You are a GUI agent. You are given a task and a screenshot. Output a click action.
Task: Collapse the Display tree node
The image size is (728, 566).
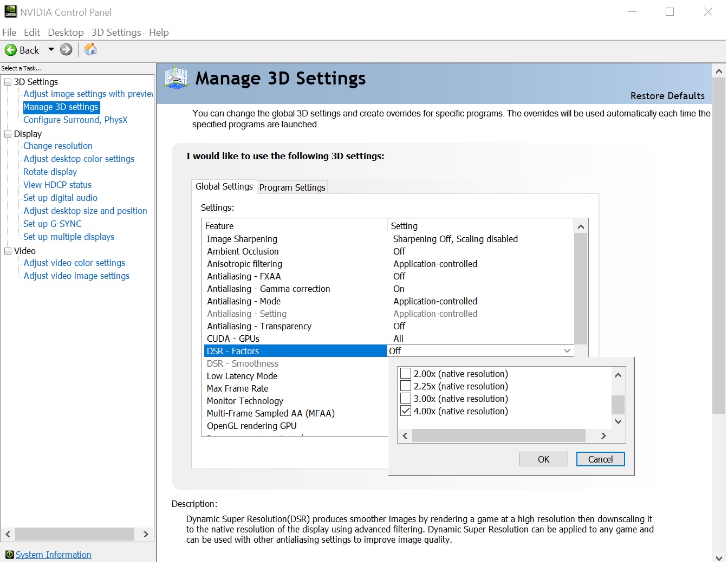coord(8,134)
